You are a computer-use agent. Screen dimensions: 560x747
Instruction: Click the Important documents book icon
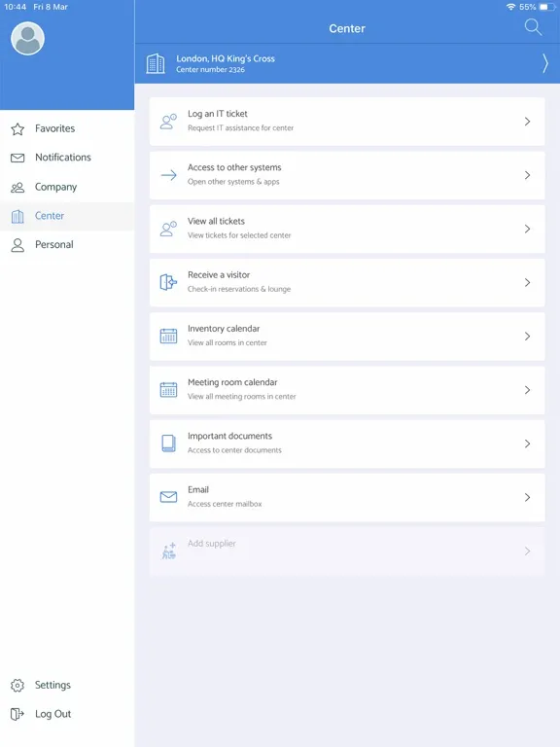pos(168,444)
